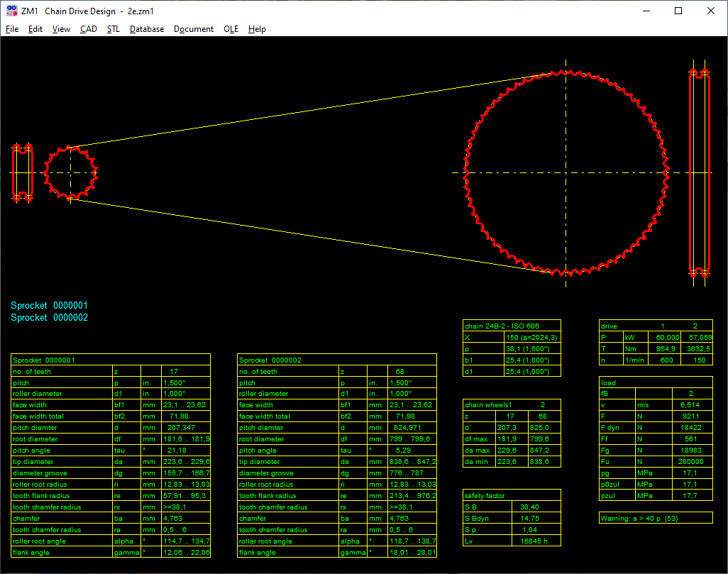Click the Sprocket 0000001 table header
Viewport: 728px width, 574px height.
coord(43,360)
